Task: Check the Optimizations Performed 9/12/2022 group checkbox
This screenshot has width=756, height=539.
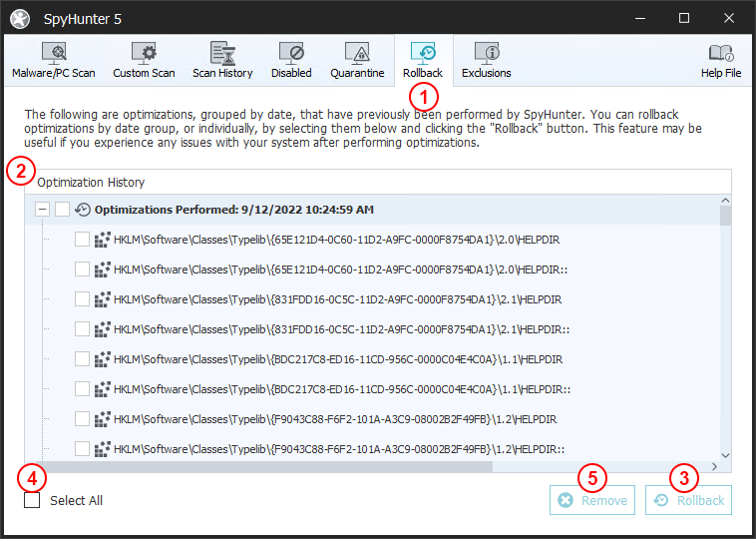Action: click(x=63, y=210)
